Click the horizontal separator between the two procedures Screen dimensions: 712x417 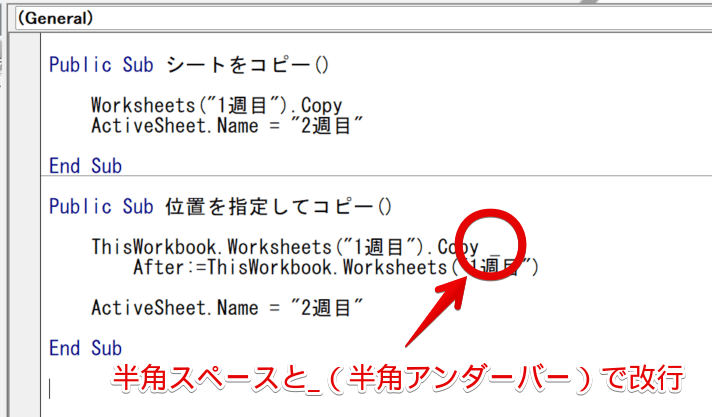point(370,181)
